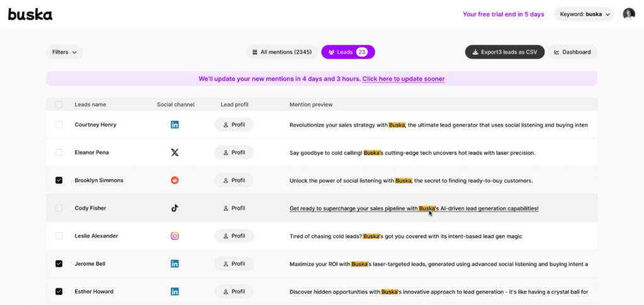Click Brooklyn Simmons' Reddit icon
644x305 pixels.
click(175, 180)
